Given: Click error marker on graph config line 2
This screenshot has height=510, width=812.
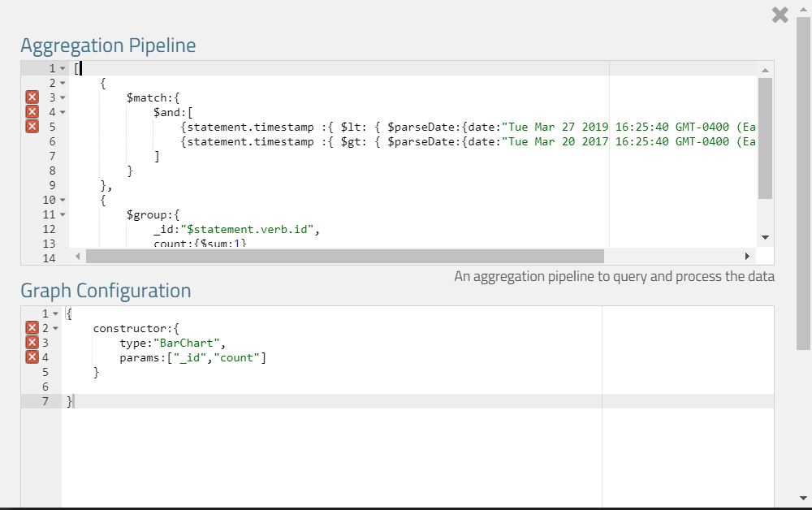Looking at the screenshot, I should (32, 328).
